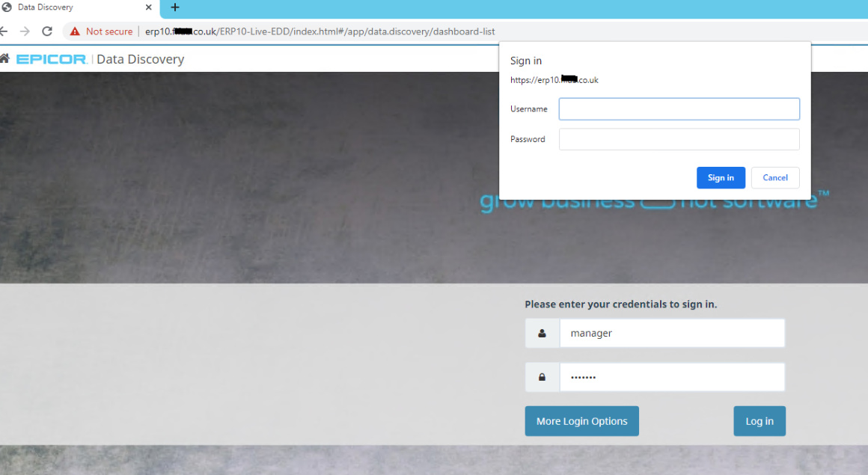Click the user icon beside manager field
This screenshot has height=475, width=868.
pos(542,334)
